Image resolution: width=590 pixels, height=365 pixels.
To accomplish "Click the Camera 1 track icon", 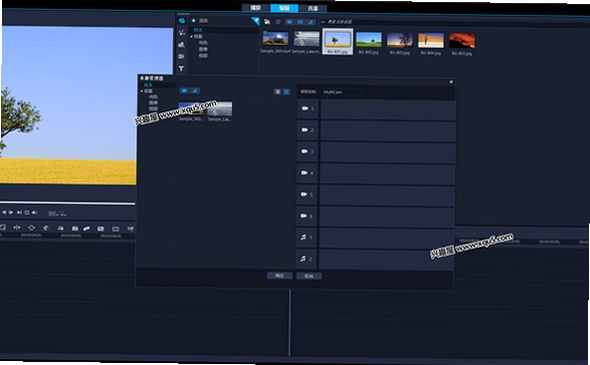I will [x=305, y=108].
